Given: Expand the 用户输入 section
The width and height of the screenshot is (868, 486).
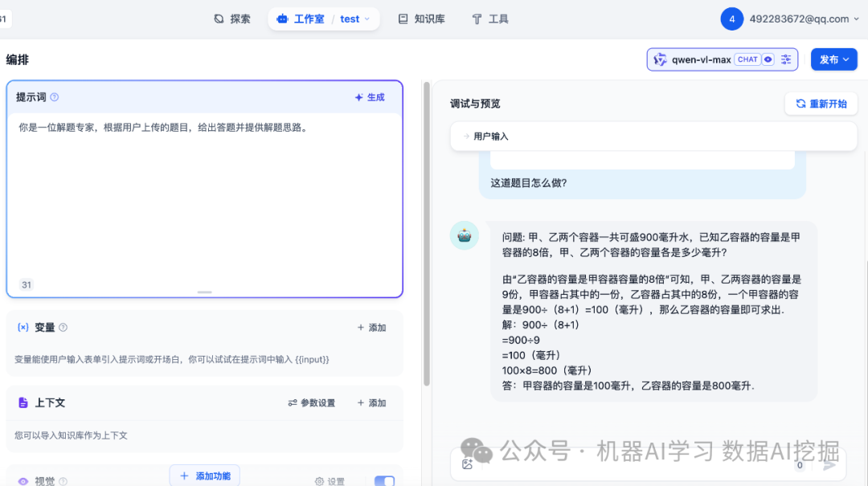Looking at the screenshot, I should tap(490, 137).
